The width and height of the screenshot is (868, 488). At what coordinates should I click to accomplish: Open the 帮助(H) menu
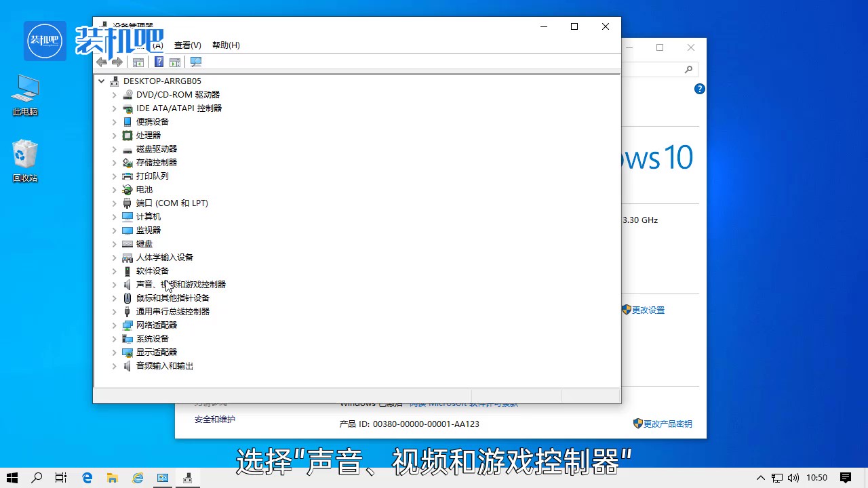[x=226, y=45]
